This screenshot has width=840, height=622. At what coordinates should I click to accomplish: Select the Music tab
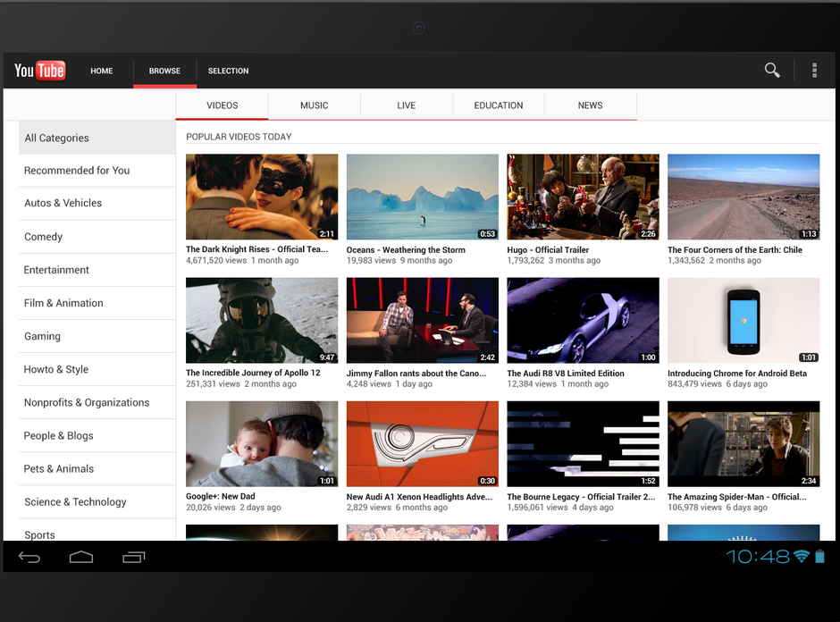(x=314, y=105)
